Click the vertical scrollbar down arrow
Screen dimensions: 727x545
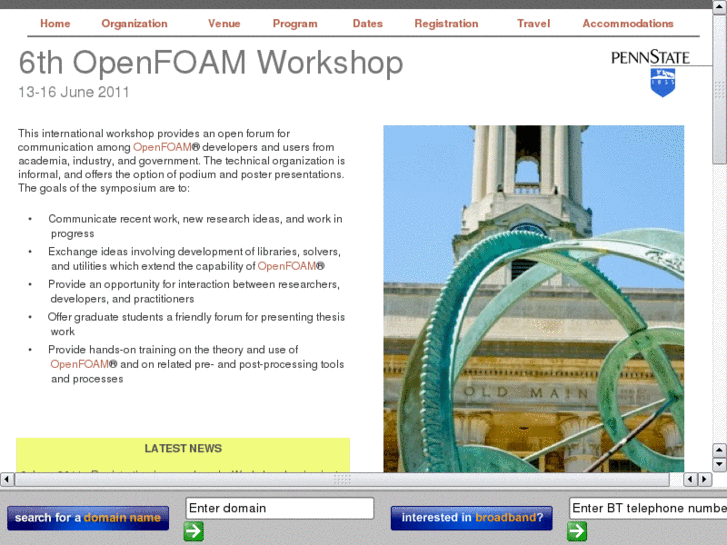(x=719, y=464)
